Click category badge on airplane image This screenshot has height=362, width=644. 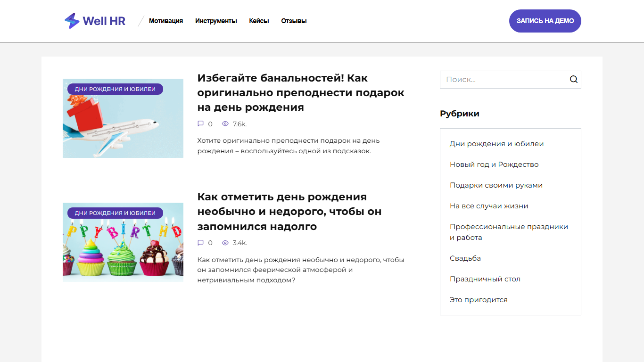[x=115, y=89]
